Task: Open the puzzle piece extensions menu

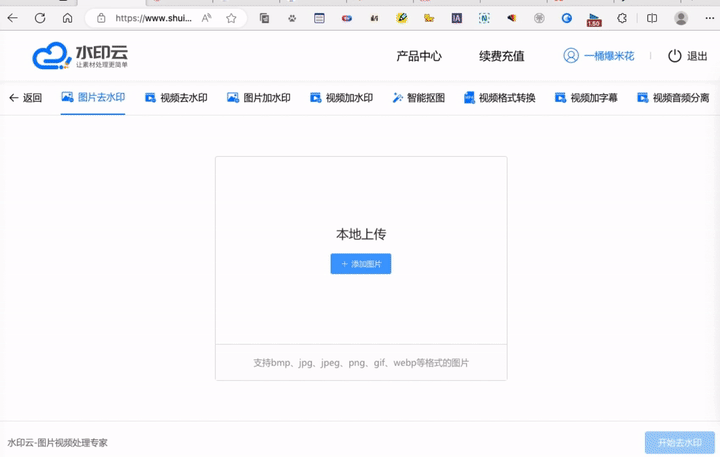Action: [622, 18]
